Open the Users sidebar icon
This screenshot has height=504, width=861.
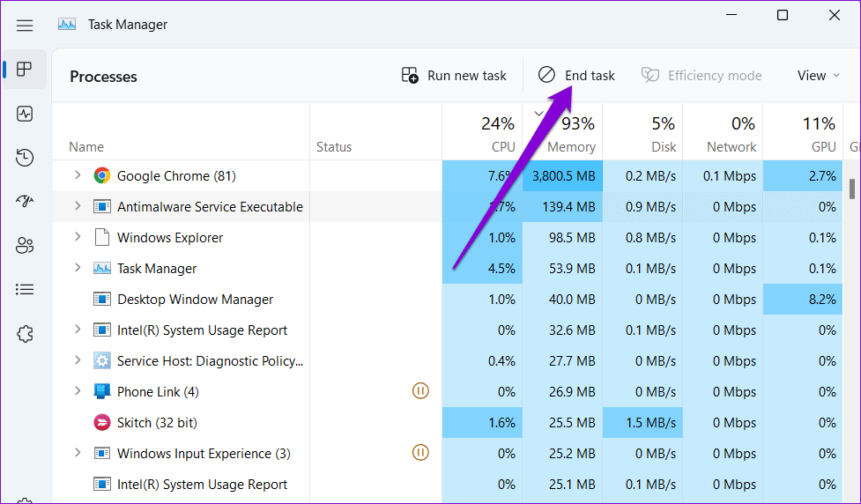[25, 246]
